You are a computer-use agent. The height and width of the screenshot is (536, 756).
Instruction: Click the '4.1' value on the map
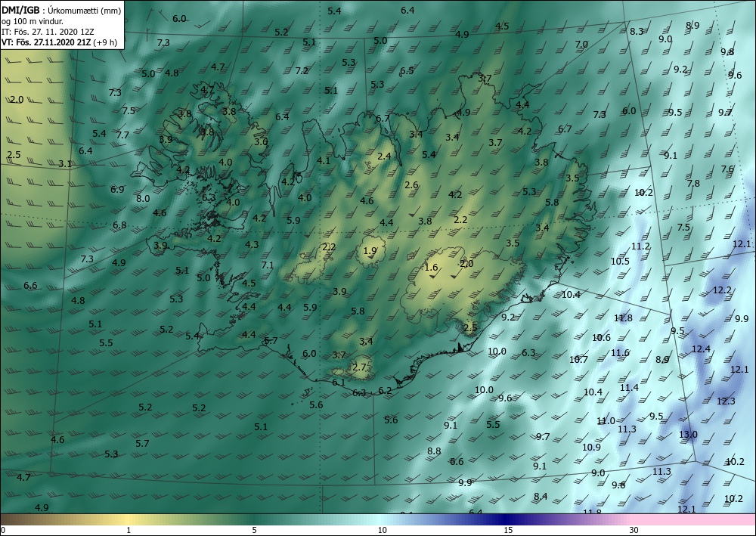coord(324,160)
